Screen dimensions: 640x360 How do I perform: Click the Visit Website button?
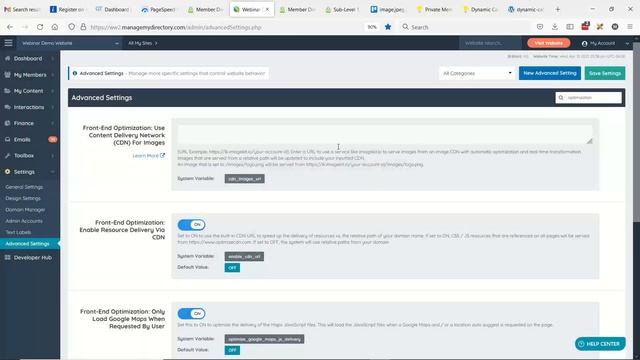549,43
